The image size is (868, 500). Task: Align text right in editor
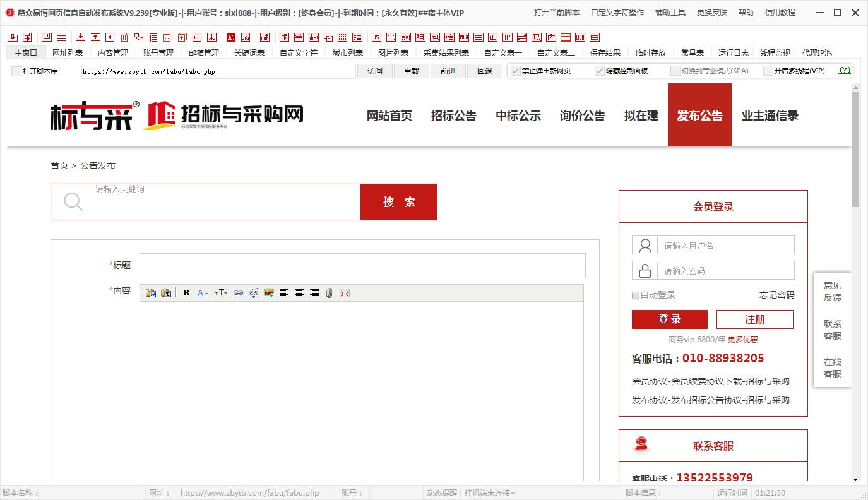coord(314,293)
